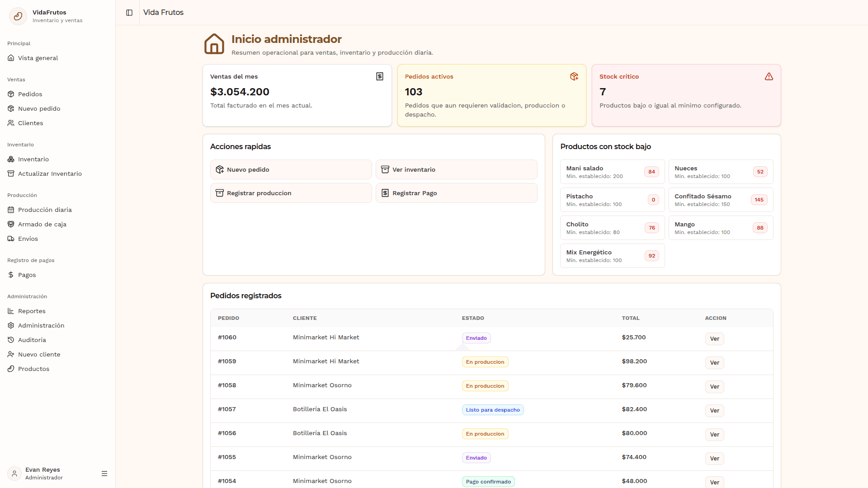Click the Registrar produccion quick action

coord(291,193)
